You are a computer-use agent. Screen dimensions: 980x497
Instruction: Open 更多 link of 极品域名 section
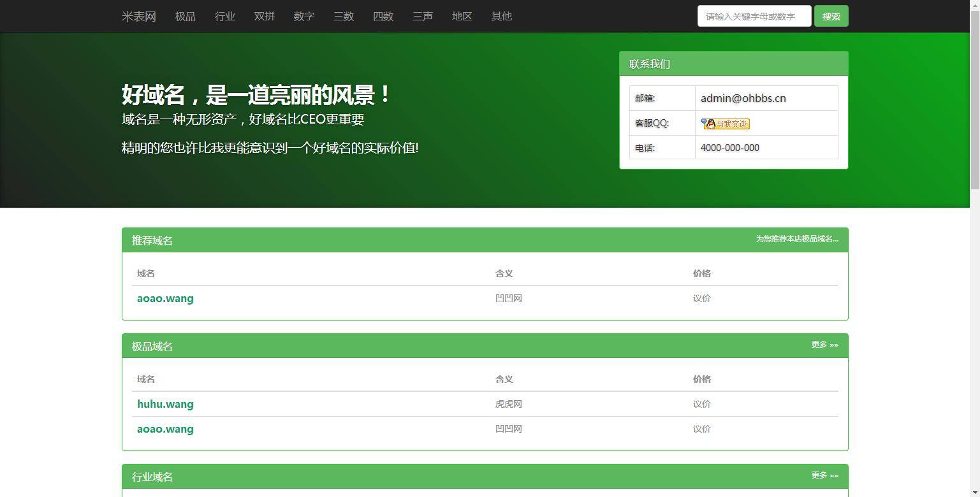point(824,344)
